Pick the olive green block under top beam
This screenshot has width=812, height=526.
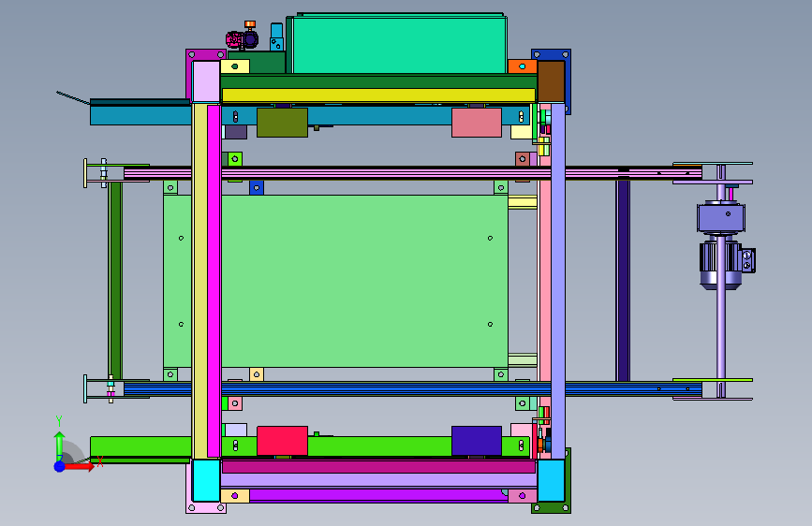click(282, 123)
